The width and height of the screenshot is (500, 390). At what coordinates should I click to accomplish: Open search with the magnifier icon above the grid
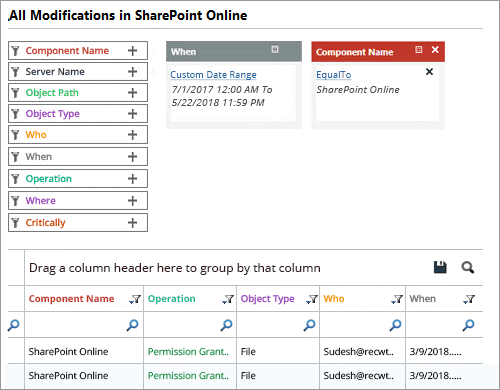[x=468, y=267]
